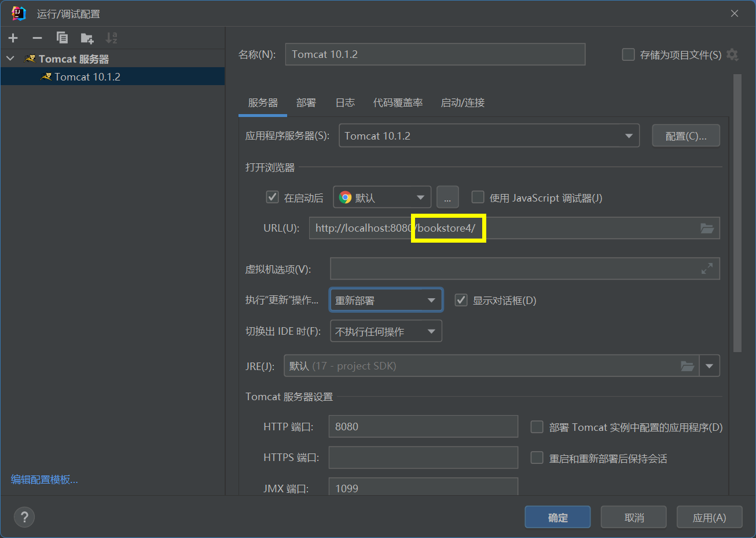Close the Run/Debug Configurations dialog
Screen dimensions: 756x538
pyautogui.click(x=734, y=13)
